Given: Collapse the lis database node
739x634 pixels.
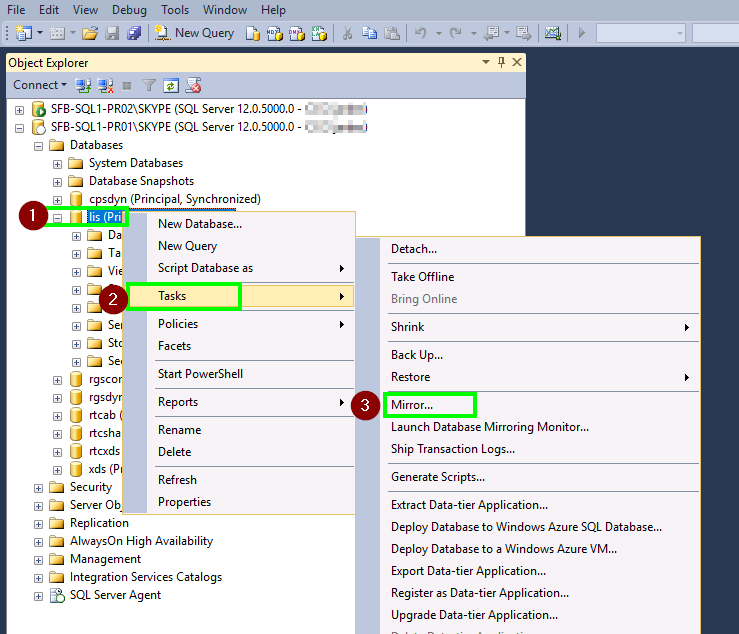Looking at the screenshot, I should coord(57,218).
